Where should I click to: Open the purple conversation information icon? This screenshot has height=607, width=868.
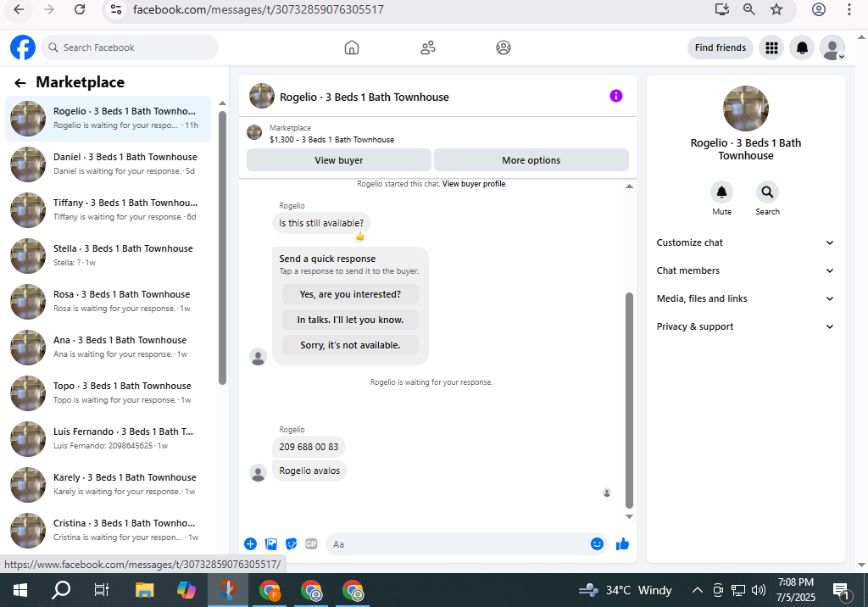616,97
